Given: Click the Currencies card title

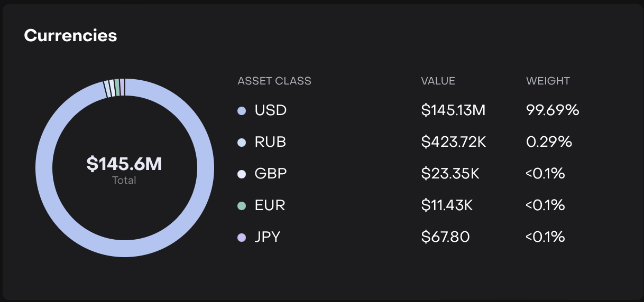Looking at the screenshot, I should pyautogui.click(x=70, y=35).
